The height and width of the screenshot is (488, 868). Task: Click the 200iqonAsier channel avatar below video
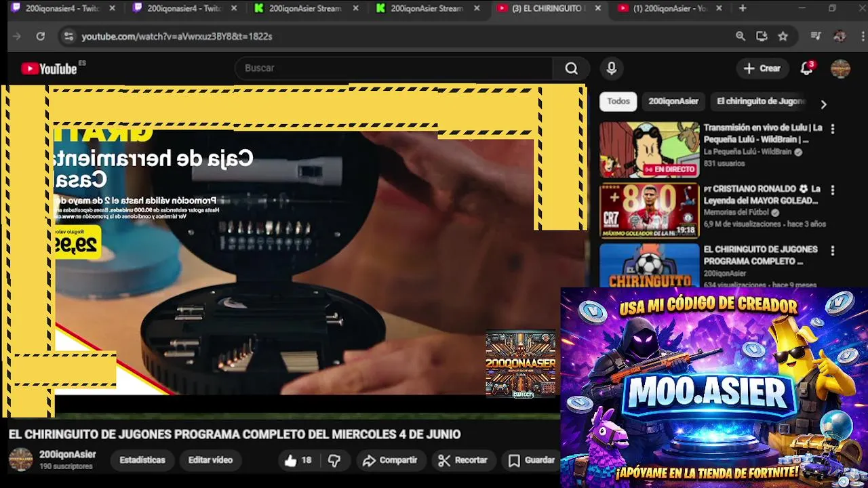coord(20,460)
